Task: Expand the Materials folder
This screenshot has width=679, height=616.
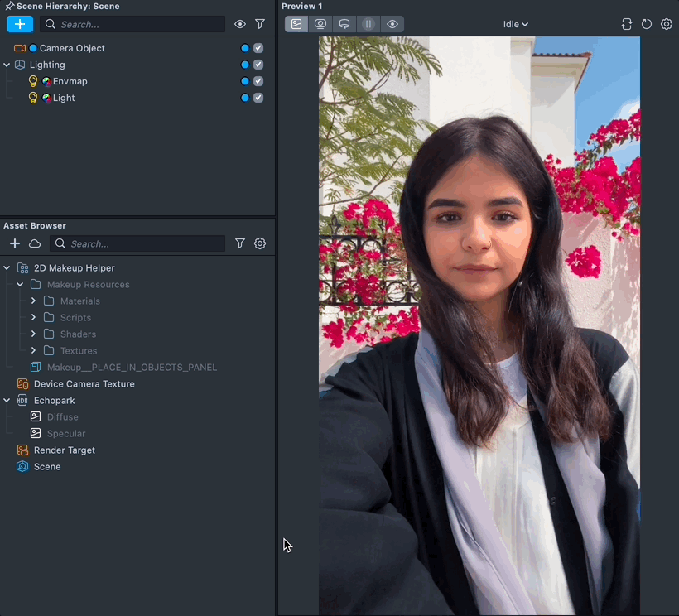Action: click(34, 301)
